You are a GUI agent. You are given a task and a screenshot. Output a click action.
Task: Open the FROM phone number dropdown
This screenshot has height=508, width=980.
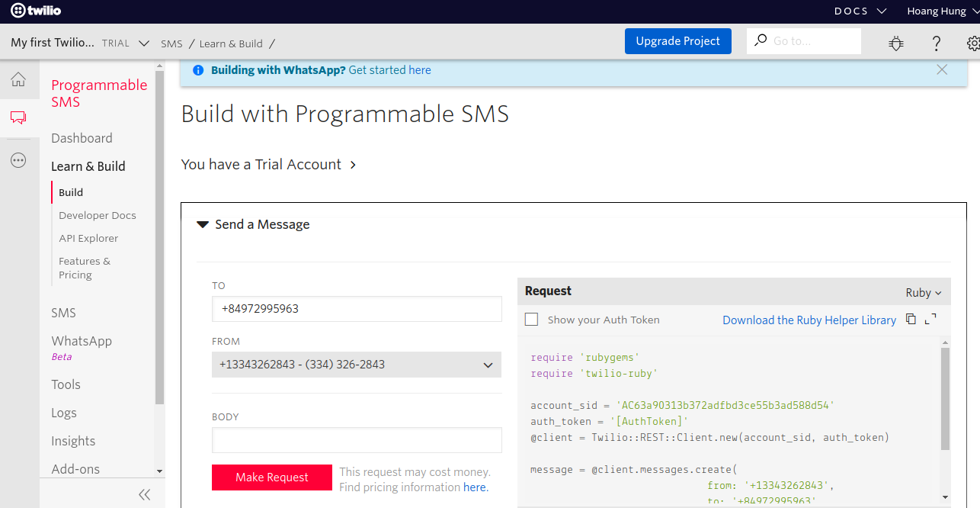coord(357,365)
